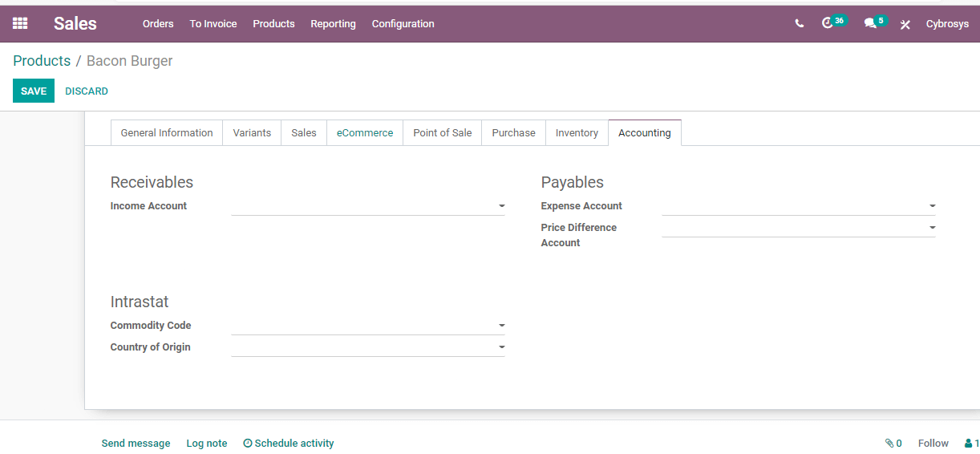Screen dimensions: 980x454
Task: Click the Intrastat section heading
Action: pos(140,302)
